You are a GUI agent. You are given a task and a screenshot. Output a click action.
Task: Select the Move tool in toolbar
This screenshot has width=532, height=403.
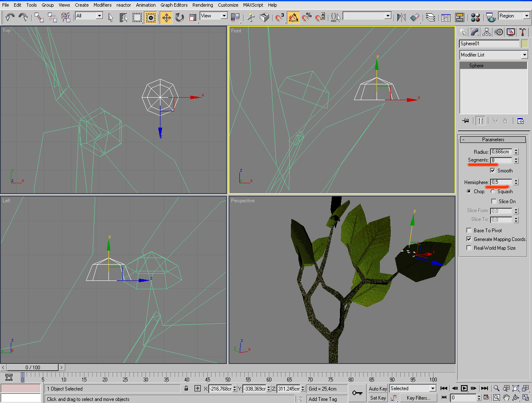(x=166, y=17)
